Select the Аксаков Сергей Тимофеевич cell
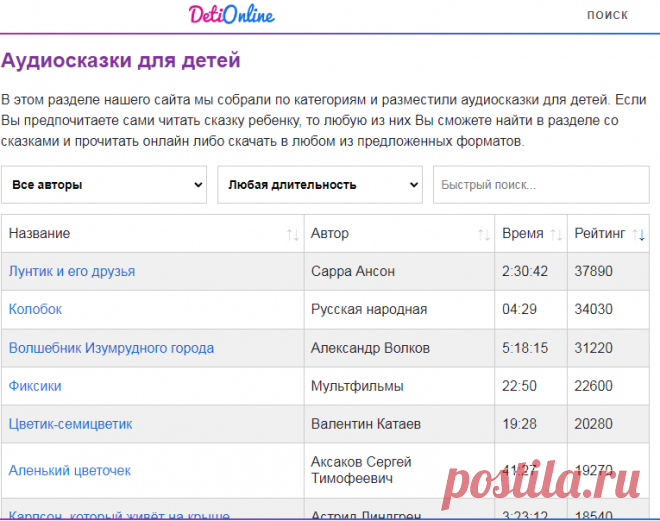The height and width of the screenshot is (521, 660). 399,470
